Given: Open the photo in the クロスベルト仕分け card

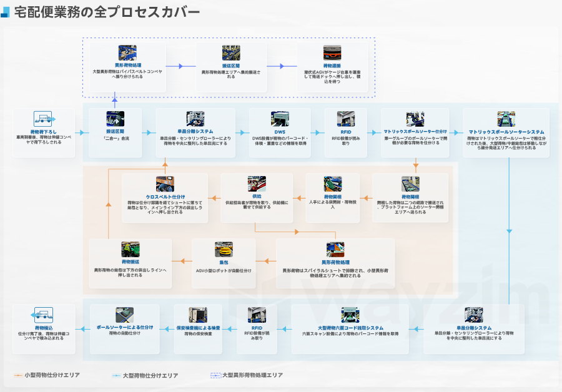Looking at the screenshot, I should click(165, 184).
